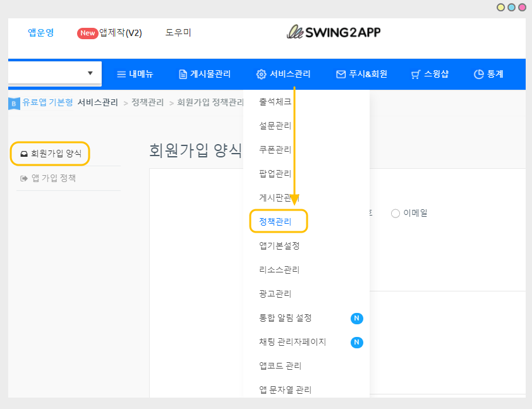Open the 스윙샵 cart menu

(430, 74)
